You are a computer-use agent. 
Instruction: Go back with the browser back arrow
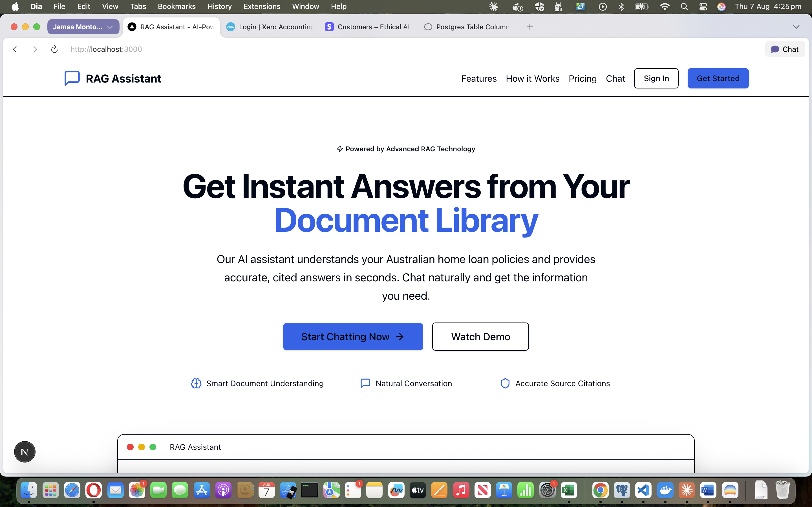tap(15, 49)
